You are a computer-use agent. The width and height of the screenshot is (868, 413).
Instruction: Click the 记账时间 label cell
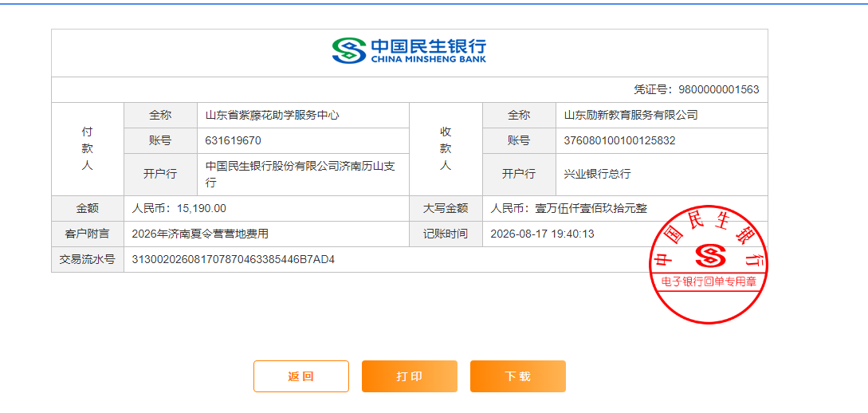[x=446, y=234]
